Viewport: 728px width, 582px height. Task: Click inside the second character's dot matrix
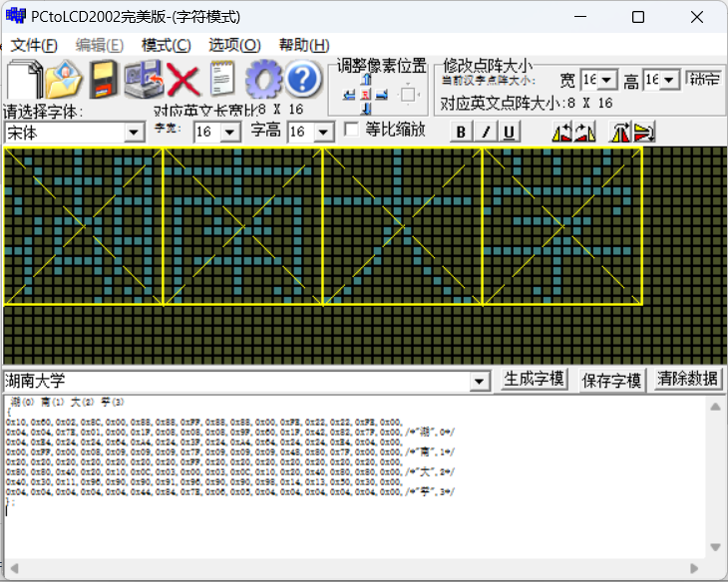[243, 226]
